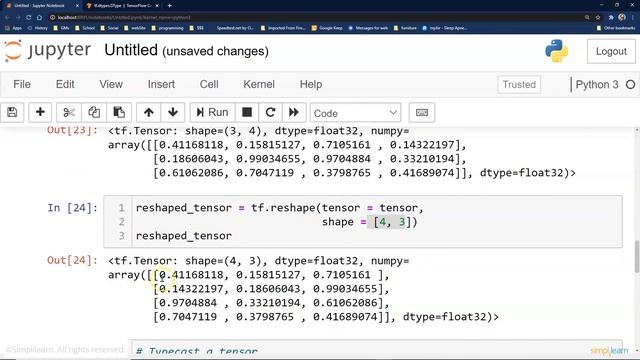Open the File menu

[x=22, y=84]
